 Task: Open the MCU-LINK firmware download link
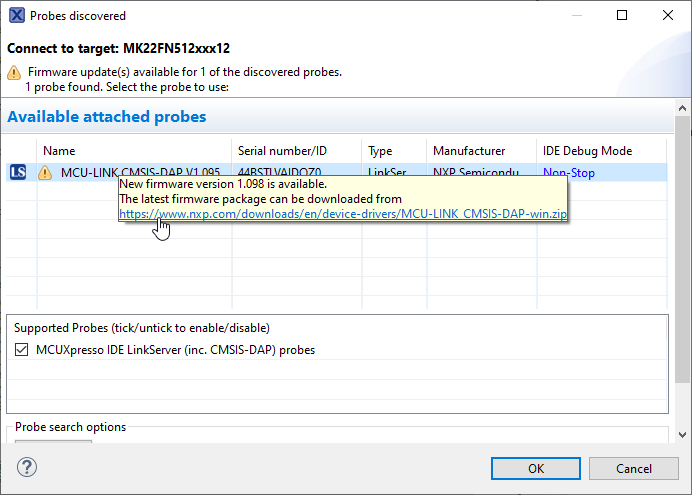coord(343,214)
